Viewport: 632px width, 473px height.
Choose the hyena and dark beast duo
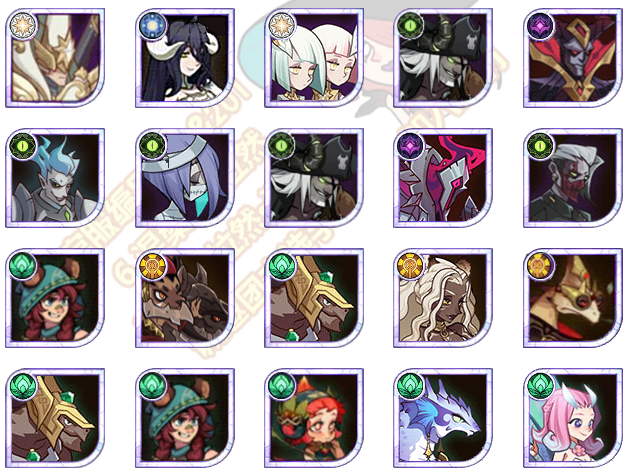tap(185, 298)
